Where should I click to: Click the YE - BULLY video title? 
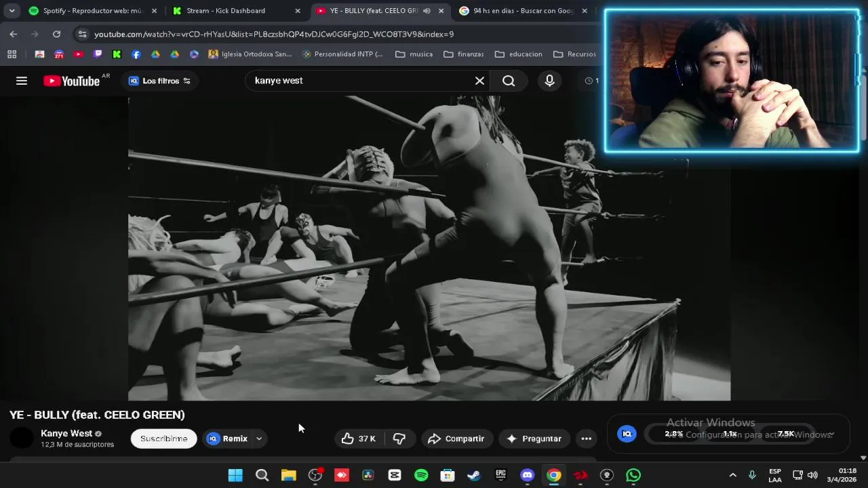click(x=97, y=415)
